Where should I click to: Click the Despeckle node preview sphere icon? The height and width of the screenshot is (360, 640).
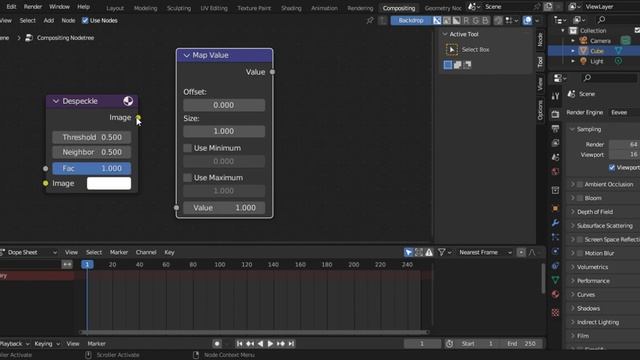point(128,101)
